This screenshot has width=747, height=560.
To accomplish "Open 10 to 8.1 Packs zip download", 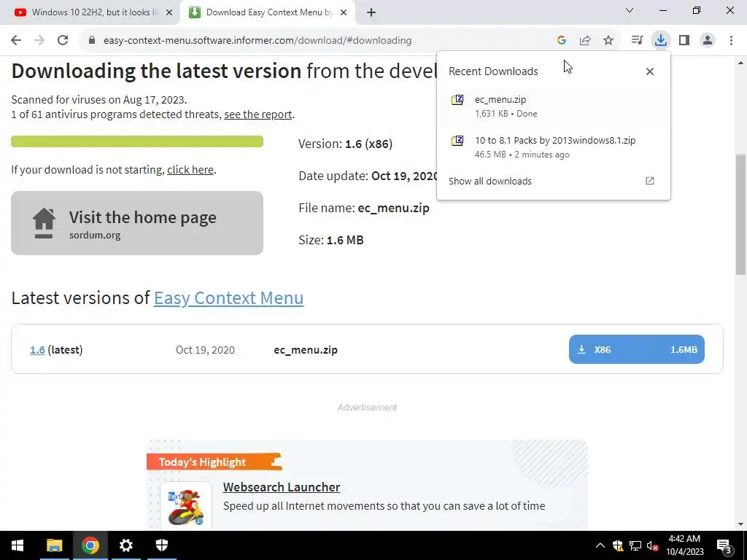I will point(553,147).
